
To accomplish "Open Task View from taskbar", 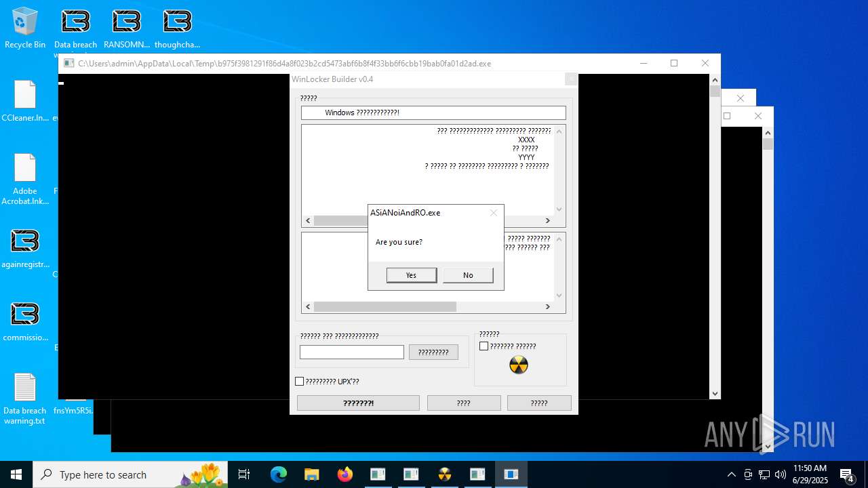I will (x=245, y=474).
